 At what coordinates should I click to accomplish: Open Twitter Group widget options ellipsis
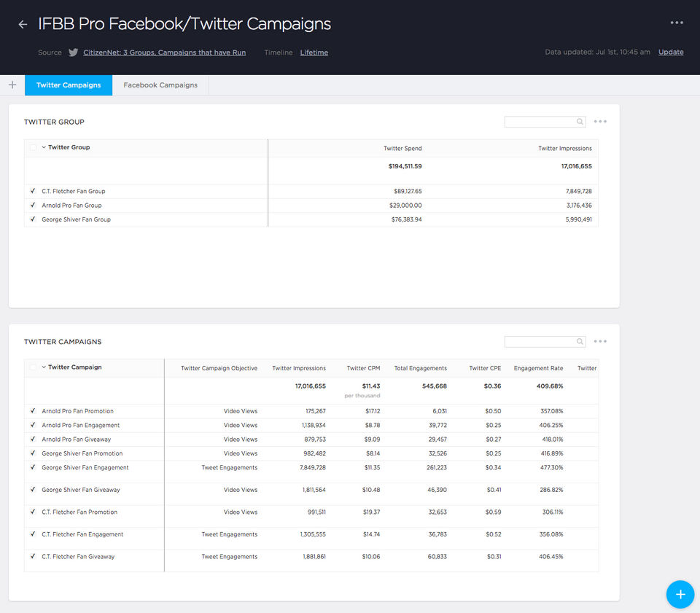coord(600,122)
